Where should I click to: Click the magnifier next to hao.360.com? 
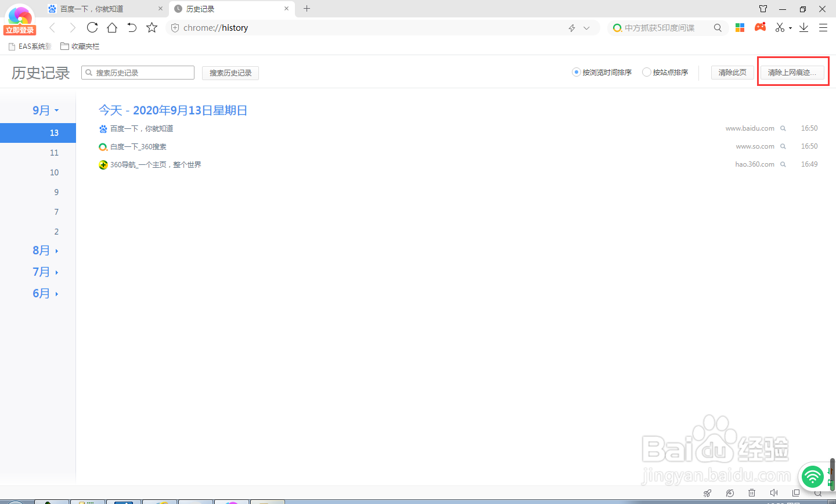coord(783,164)
